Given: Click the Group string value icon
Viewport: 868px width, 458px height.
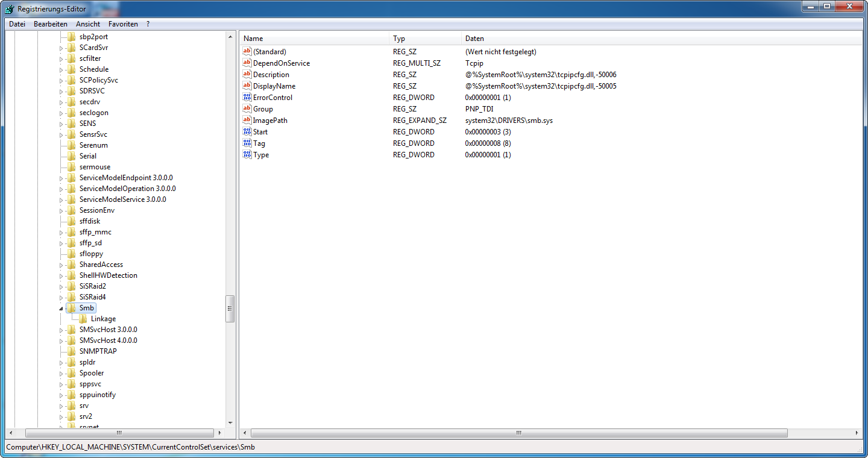Looking at the screenshot, I should tap(247, 108).
